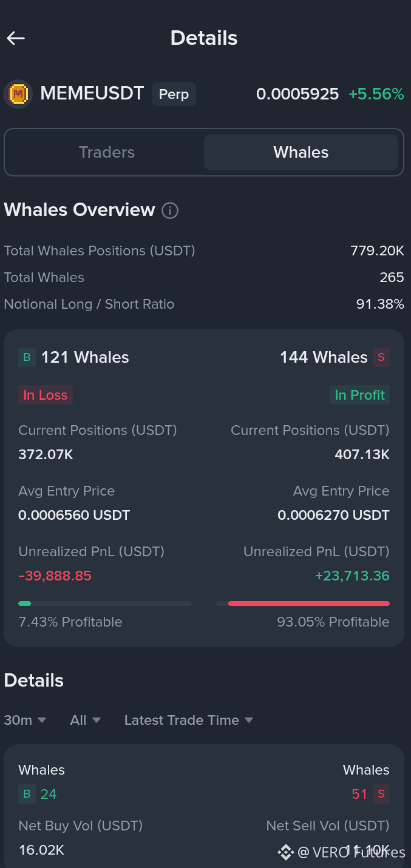Tap the In Profit tag
411x868 pixels.
click(359, 395)
